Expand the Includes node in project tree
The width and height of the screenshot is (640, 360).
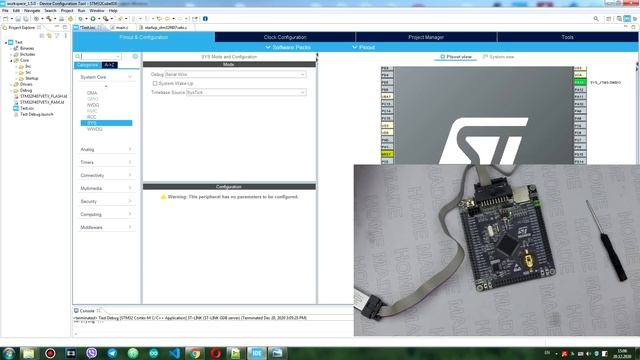(11, 54)
